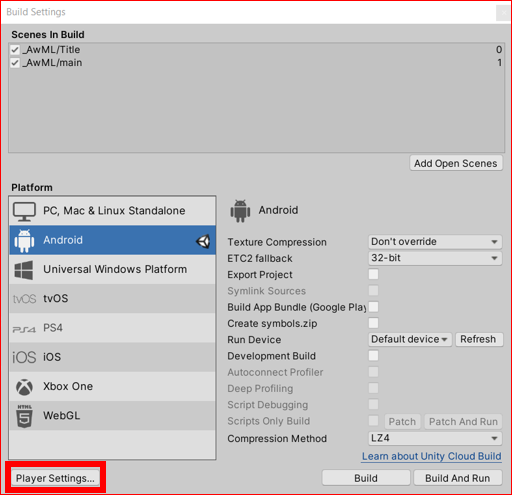The height and width of the screenshot is (495, 512).
Task: Enable the Development Build checkbox
Action: [373, 356]
